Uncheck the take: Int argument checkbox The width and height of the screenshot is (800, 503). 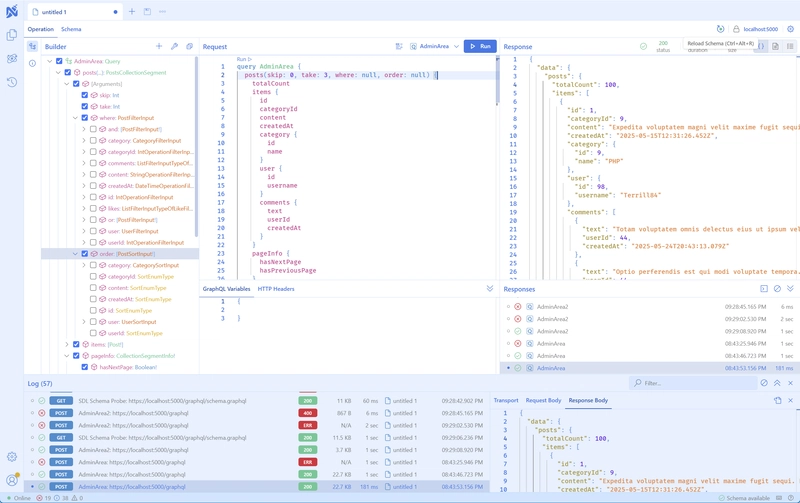pyautogui.click(x=85, y=106)
